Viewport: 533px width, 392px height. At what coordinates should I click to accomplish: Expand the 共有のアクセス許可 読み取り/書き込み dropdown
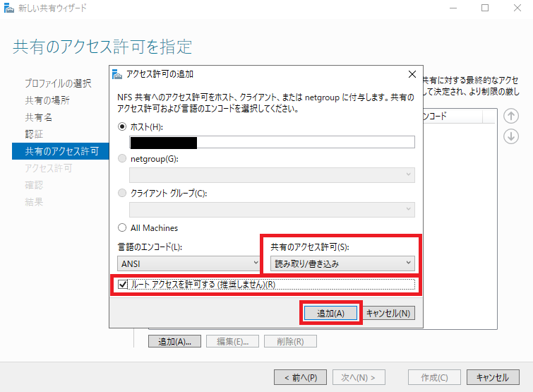point(342,263)
